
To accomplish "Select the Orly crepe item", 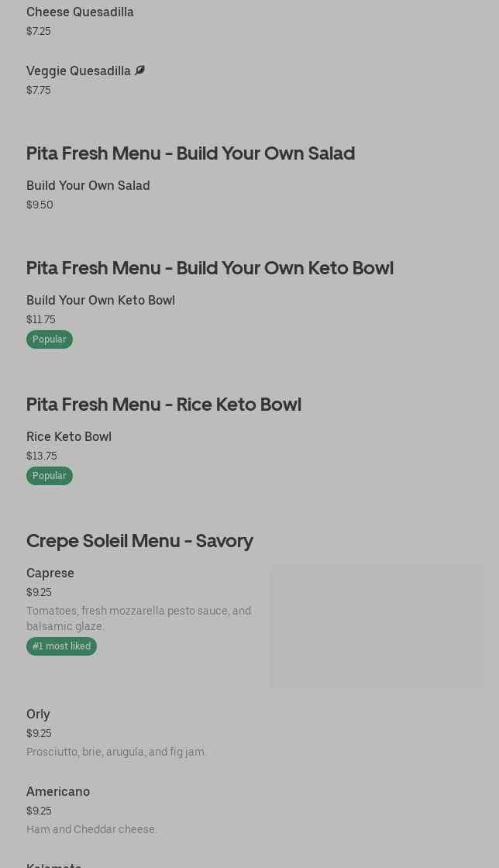I will 38,715.
